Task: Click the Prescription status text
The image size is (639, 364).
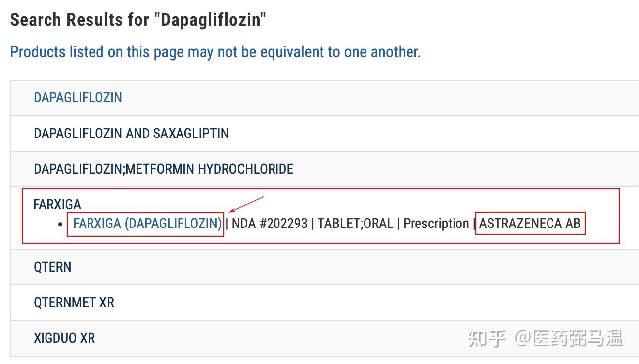Action: (435, 223)
